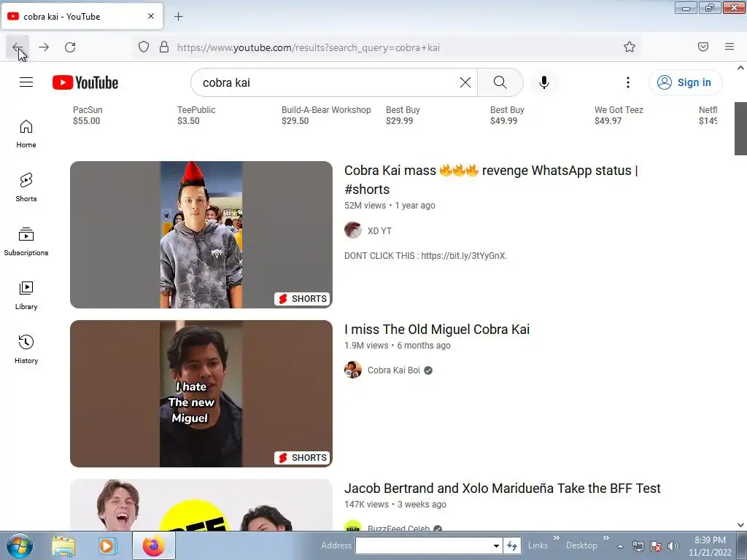Click the XD YT channel avatar
The width and height of the screenshot is (747, 560).
[353, 230]
